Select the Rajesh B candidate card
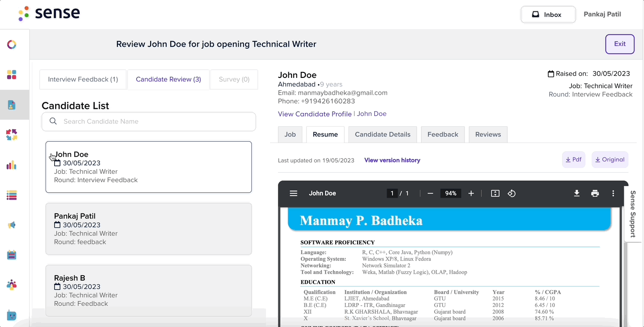The height and width of the screenshot is (327, 644). [148, 291]
